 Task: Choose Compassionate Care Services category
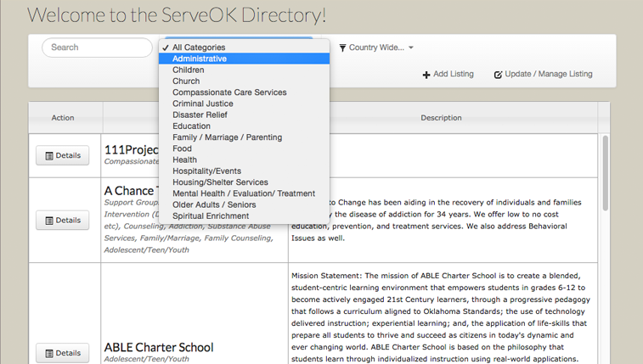(244, 92)
